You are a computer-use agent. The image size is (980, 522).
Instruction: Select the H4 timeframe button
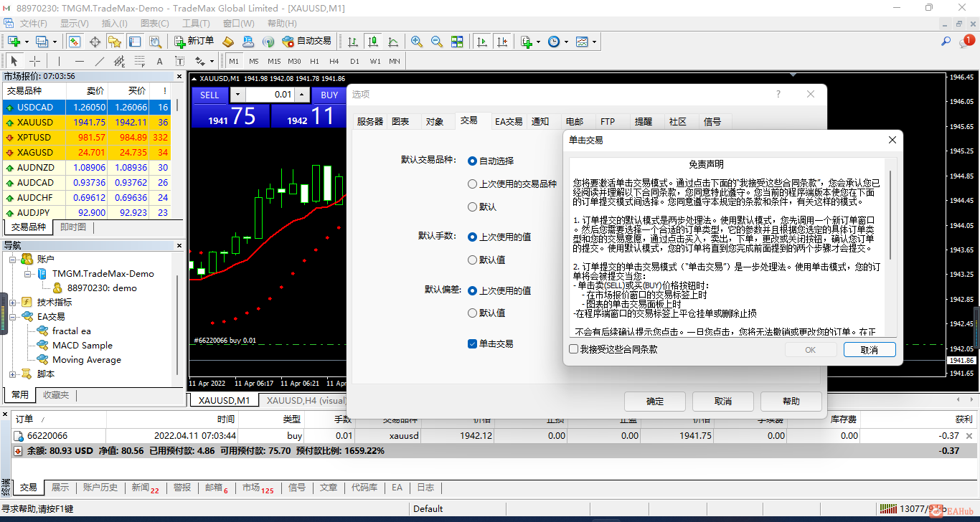point(334,61)
